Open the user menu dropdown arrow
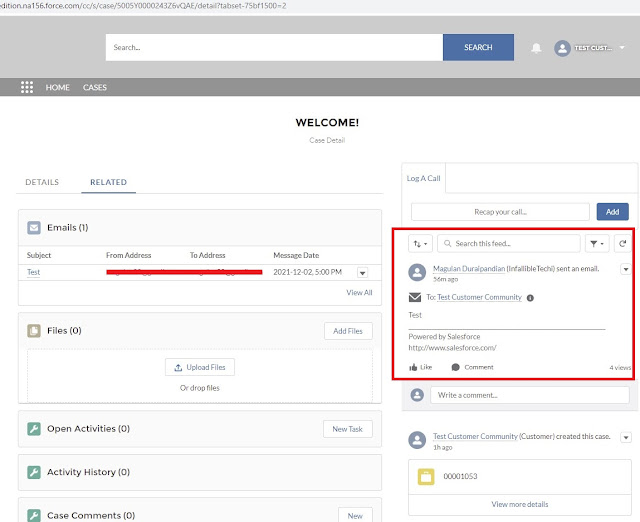The width and height of the screenshot is (640, 522). tap(622, 48)
